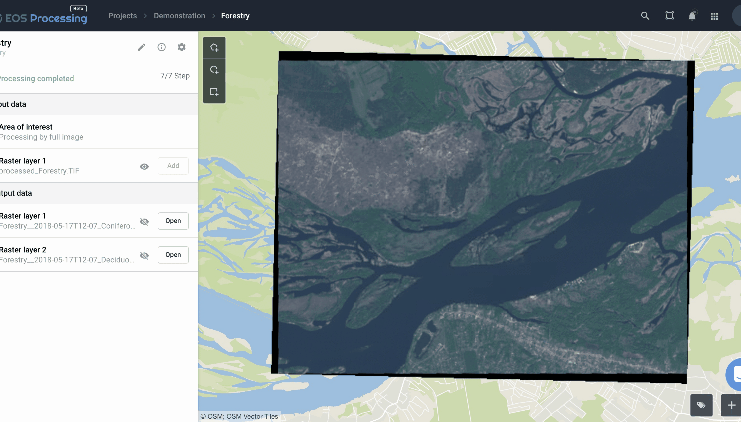Open output Raster layer 2
Screen dimensions: 741x422
[x=173, y=255]
